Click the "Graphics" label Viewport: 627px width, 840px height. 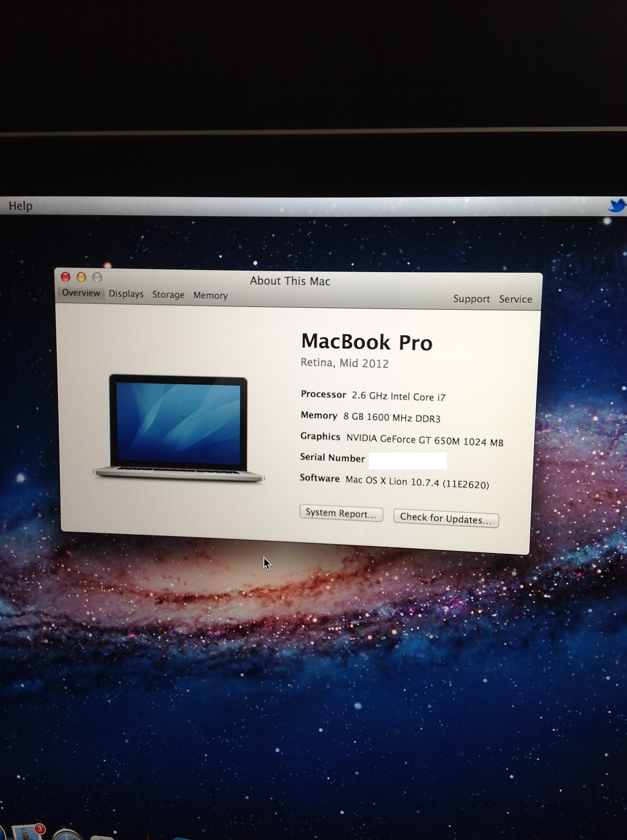(320, 437)
